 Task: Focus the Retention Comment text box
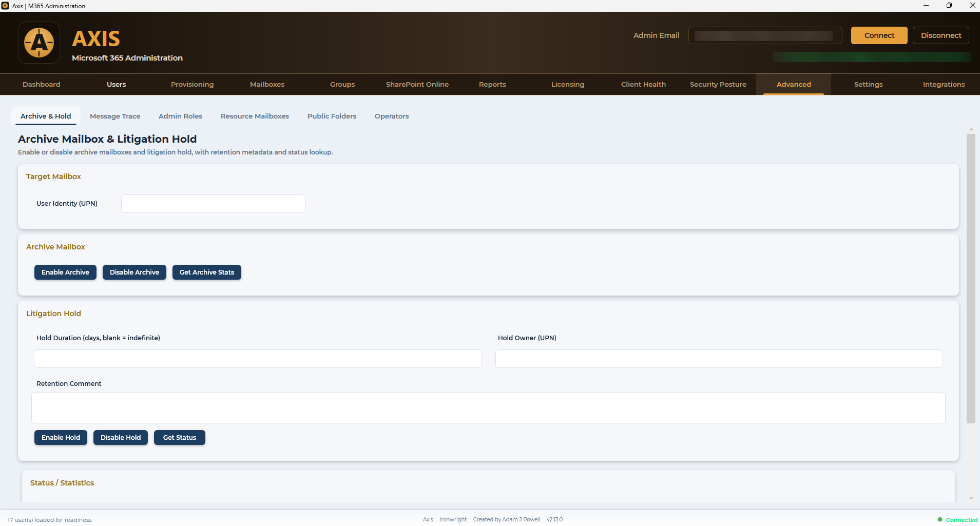pos(488,408)
